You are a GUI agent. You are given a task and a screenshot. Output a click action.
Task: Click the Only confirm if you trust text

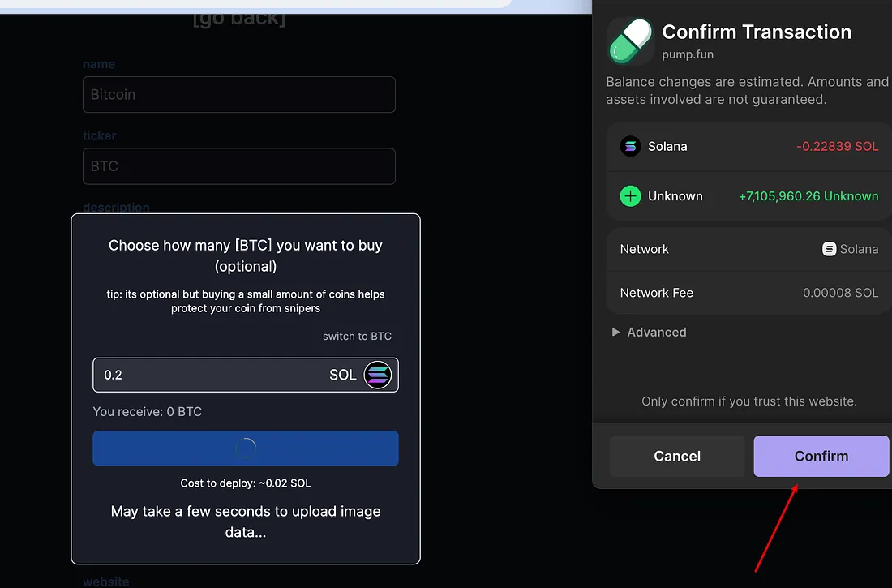(749, 401)
